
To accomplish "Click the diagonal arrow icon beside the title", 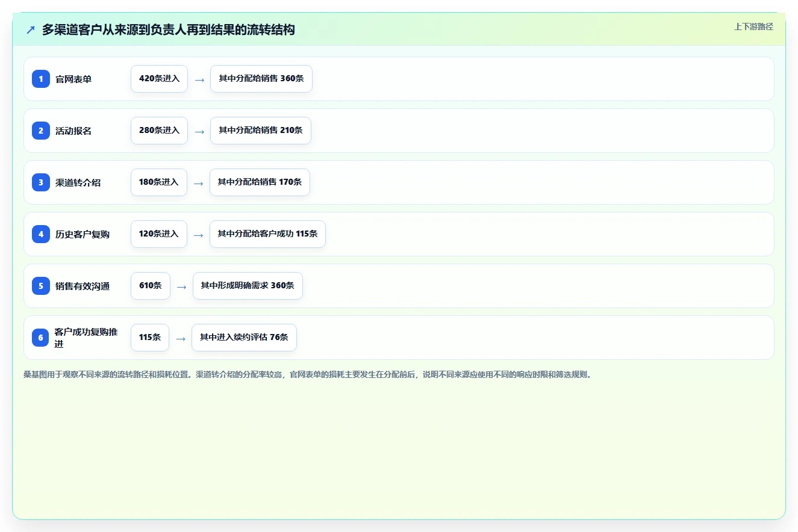I will pos(31,29).
